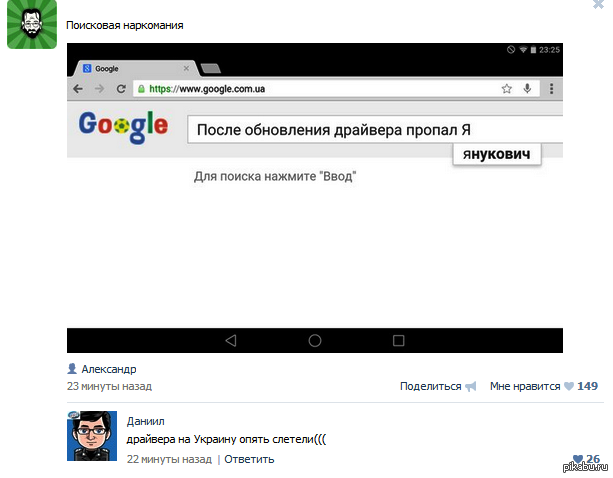Click the like count 149
The image size is (613, 478).
pos(588,386)
